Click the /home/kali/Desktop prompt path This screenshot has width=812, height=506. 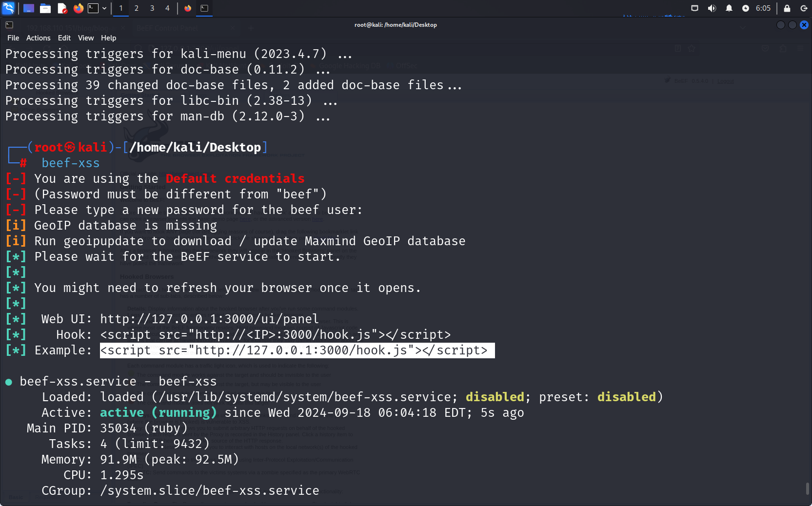tap(196, 148)
